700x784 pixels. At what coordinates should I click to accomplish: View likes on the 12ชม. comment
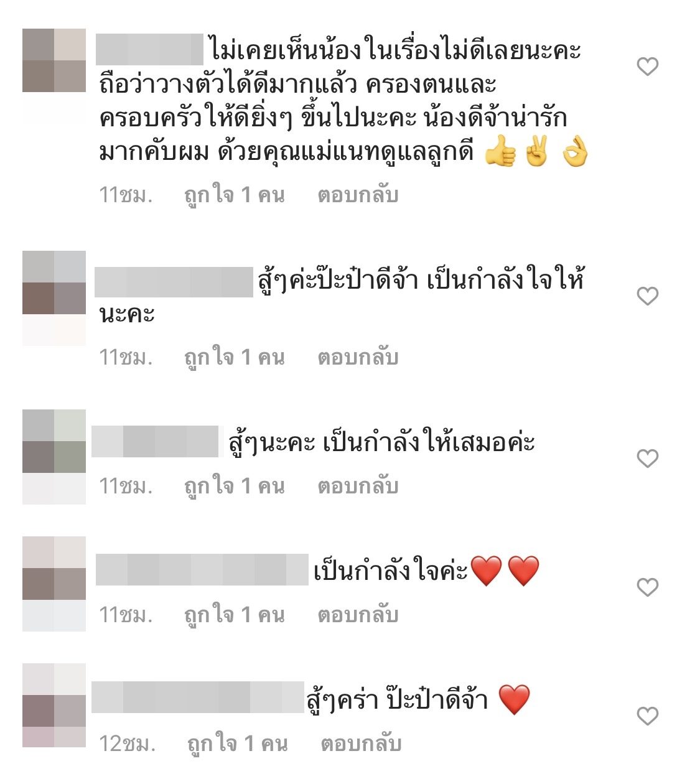click(238, 744)
